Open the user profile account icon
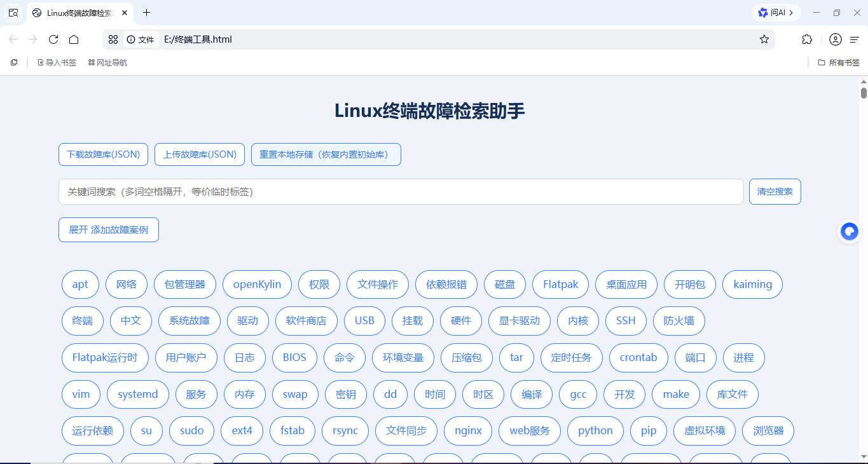868x464 pixels. tap(836, 39)
